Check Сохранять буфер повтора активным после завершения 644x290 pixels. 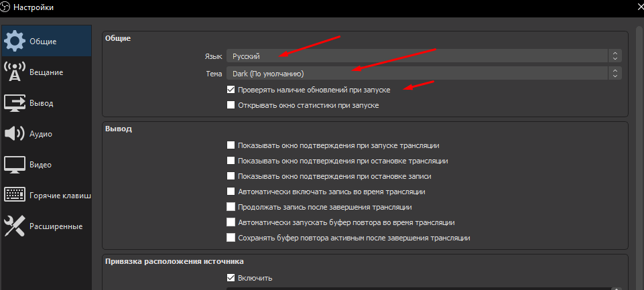click(231, 237)
